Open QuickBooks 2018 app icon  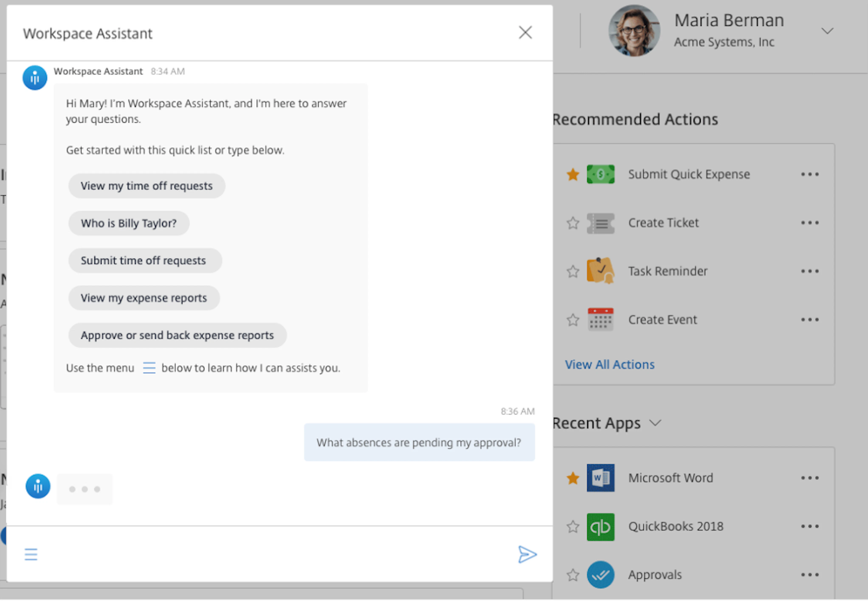[600, 526]
